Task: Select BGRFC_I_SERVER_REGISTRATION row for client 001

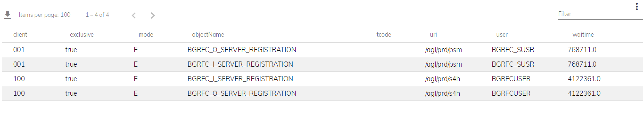Action: (322, 64)
